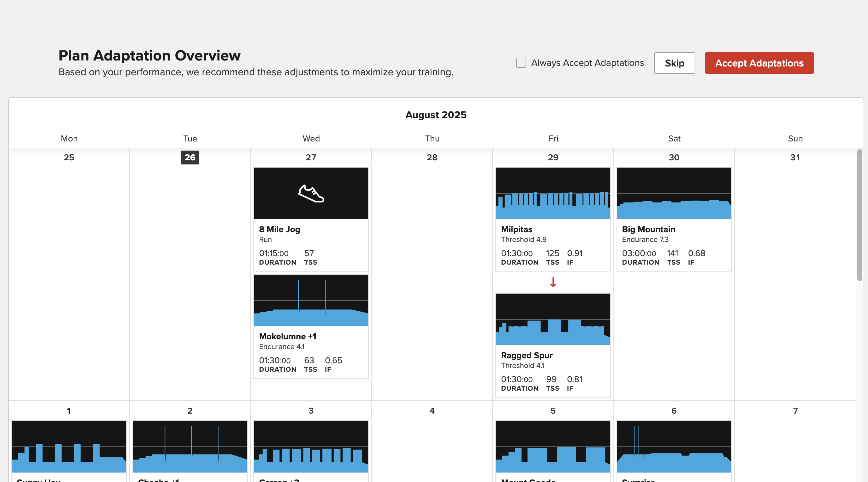The width and height of the screenshot is (868, 482).
Task: Click the Ragged Spur title text
Action: tap(526, 355)
